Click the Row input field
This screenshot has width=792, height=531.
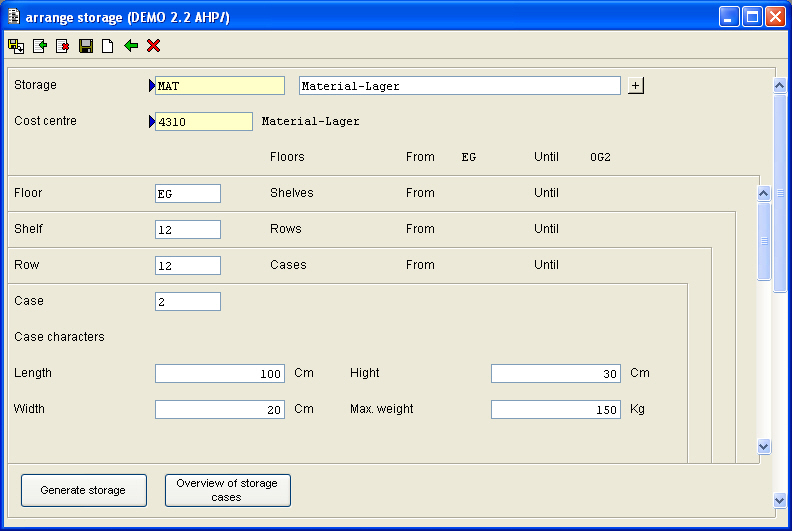click(188, 265)
